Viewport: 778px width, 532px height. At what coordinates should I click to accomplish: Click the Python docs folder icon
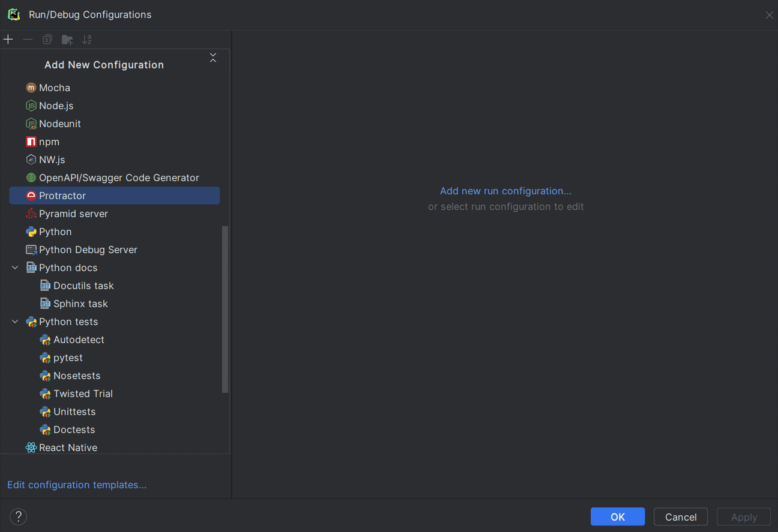(x=31, y=267)
